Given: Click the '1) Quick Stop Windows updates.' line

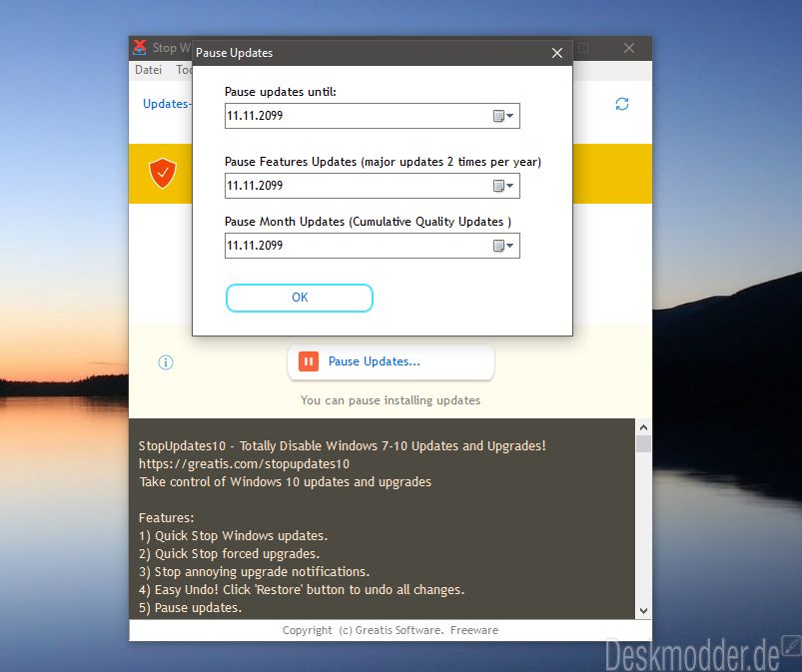Looking at the screenshot, I should pos(234,535).
